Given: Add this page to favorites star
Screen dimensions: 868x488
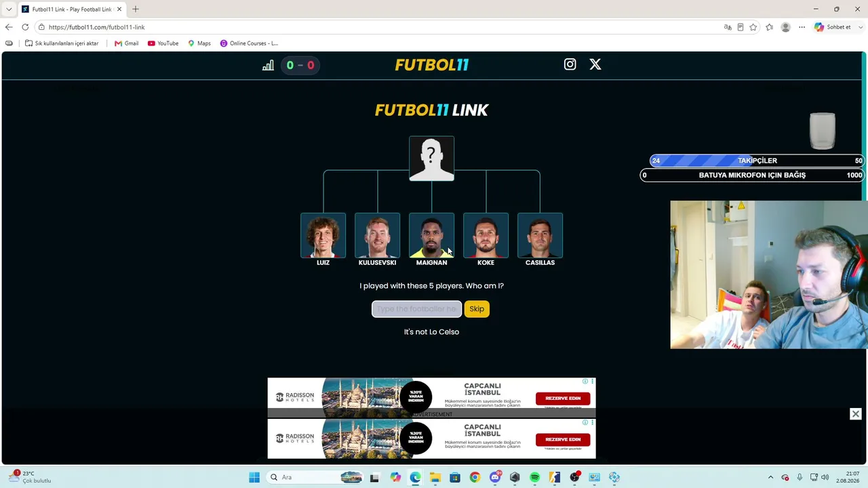Looking at the screenshot, I should coord(753,27).
